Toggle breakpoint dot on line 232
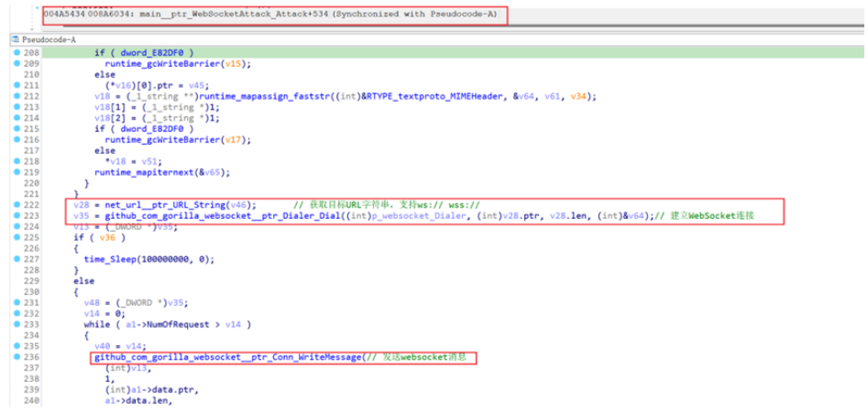This screenshot has width=868, height=412. click(x=16, y=313)
